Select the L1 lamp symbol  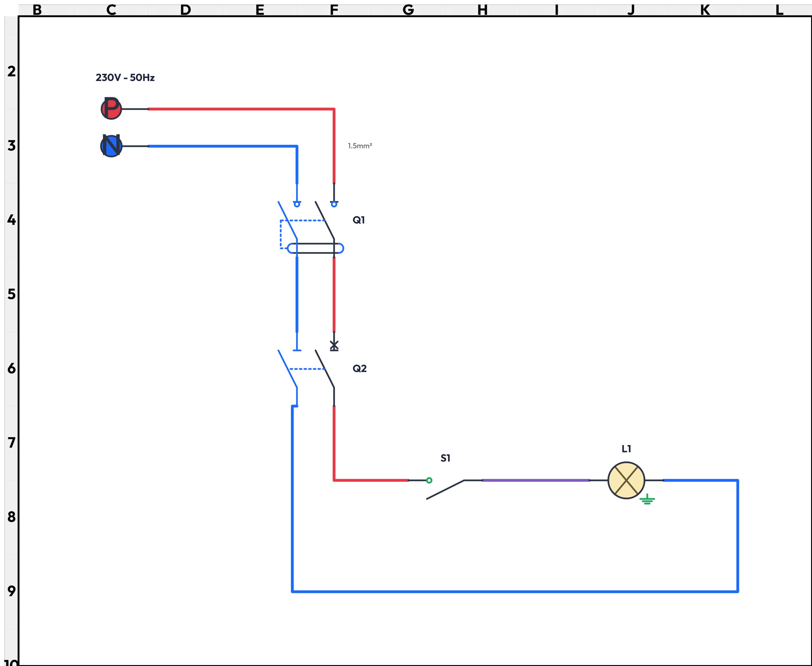point(626,480)
